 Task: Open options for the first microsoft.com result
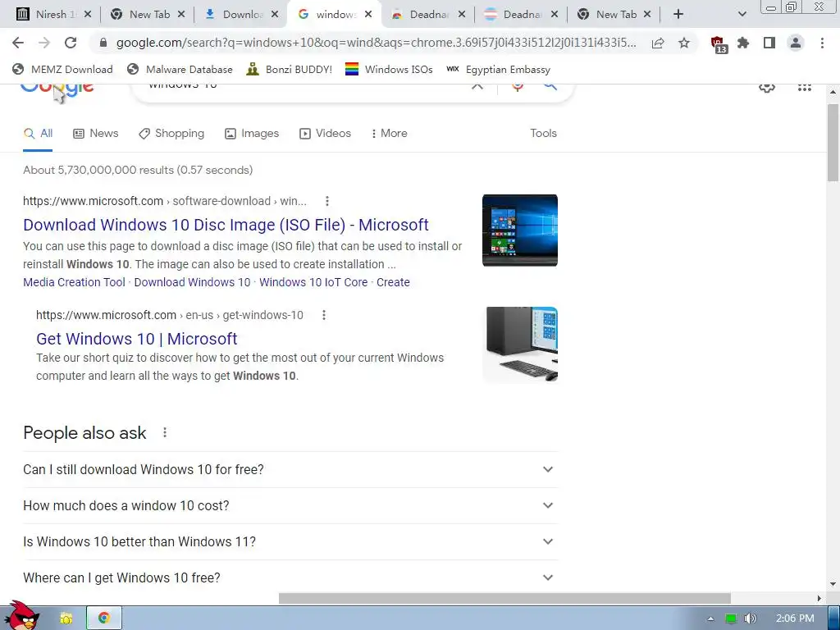click(326, 201)
